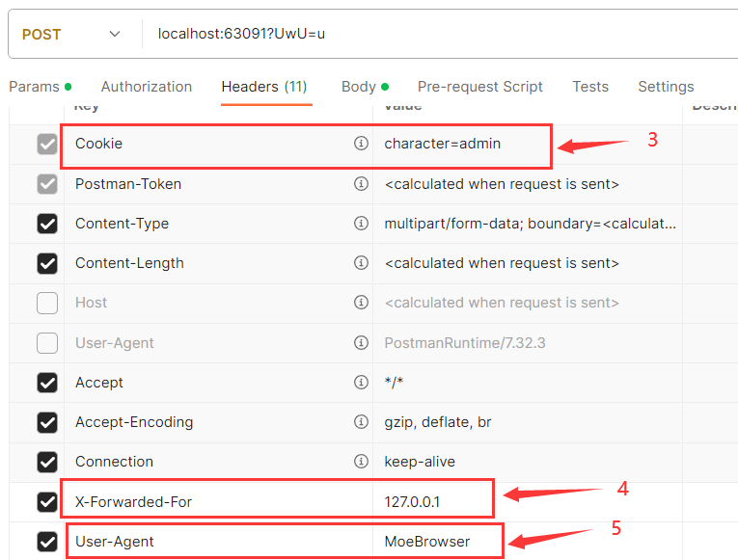This screenshot has height=560, width=738.
Task: Select the Tests tab
Action: click(590, 87)
